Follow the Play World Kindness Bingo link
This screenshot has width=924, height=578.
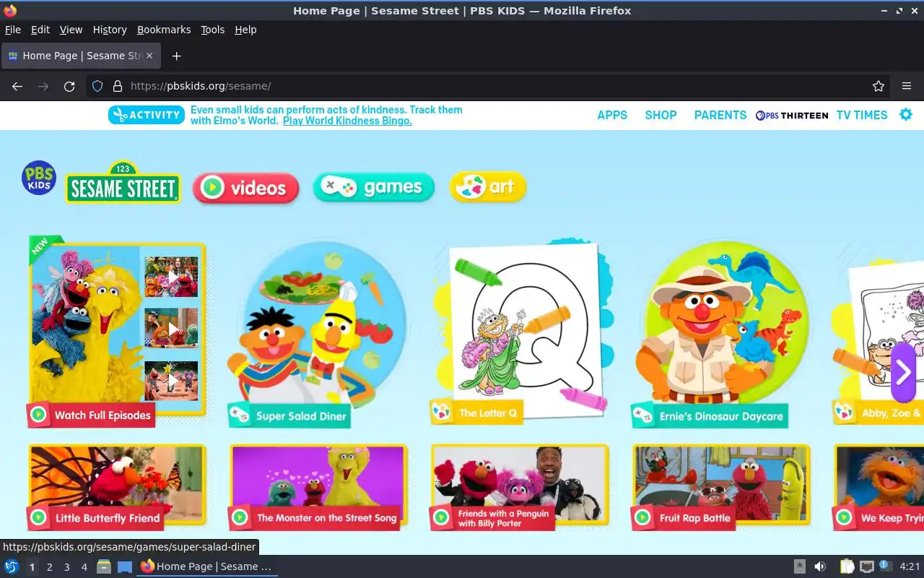point(347,121)
